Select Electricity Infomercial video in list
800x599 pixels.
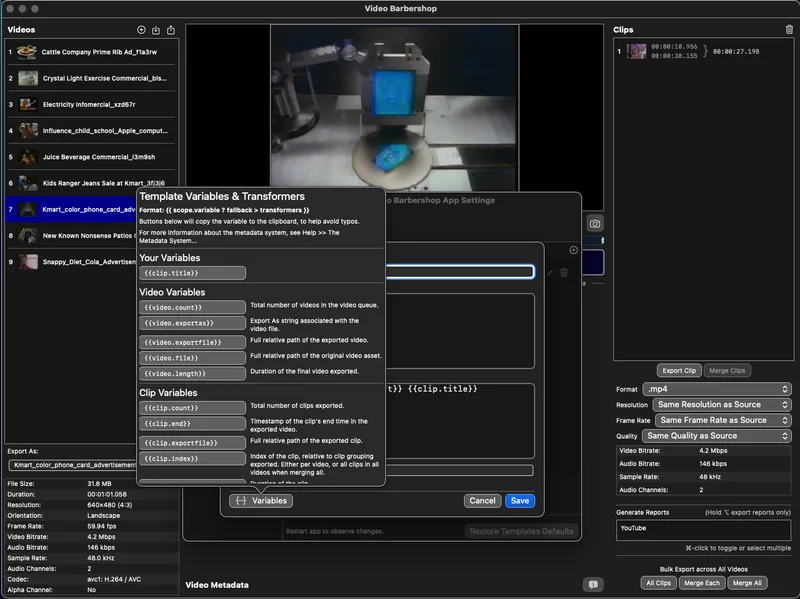click(x=92, y=104)
